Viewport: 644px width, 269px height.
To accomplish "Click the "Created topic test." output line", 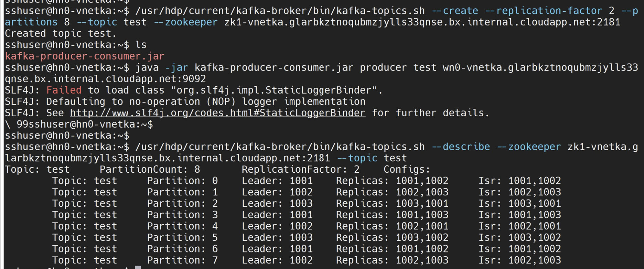I will [61, 33].
